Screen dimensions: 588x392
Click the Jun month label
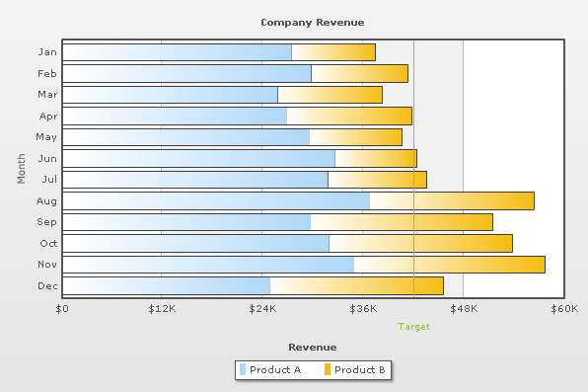pyautogui.click(x=47, y=159)
